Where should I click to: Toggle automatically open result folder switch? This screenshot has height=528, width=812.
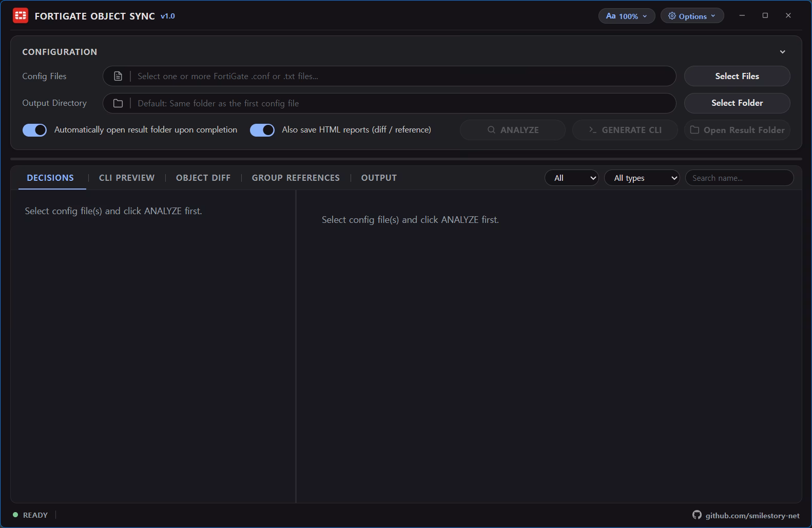[x=34, y=130]
